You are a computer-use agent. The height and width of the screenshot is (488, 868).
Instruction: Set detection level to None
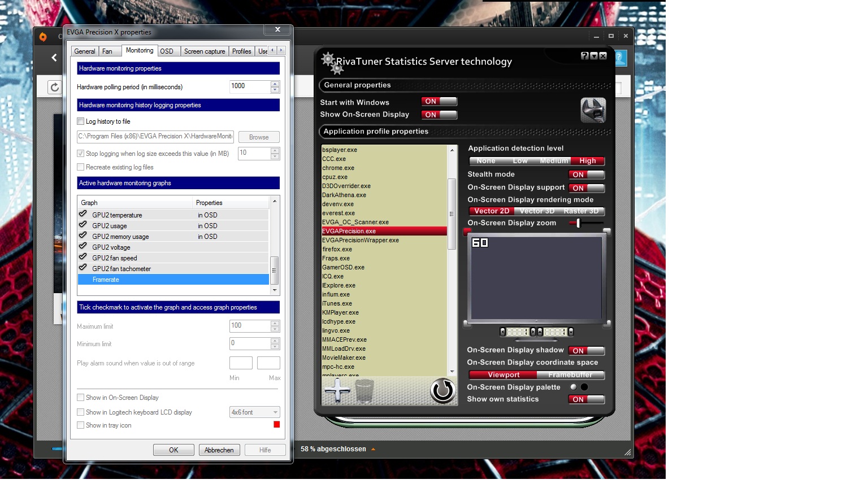tap(486, 161)
